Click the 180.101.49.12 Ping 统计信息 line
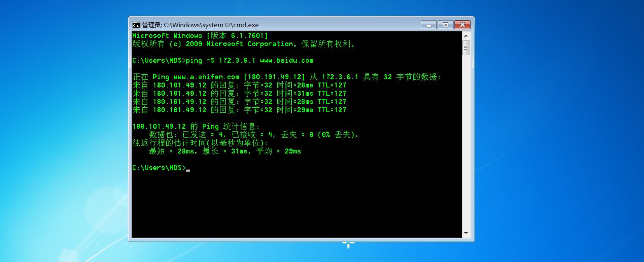This screenshot has height=262, width=644. point(196,126)
